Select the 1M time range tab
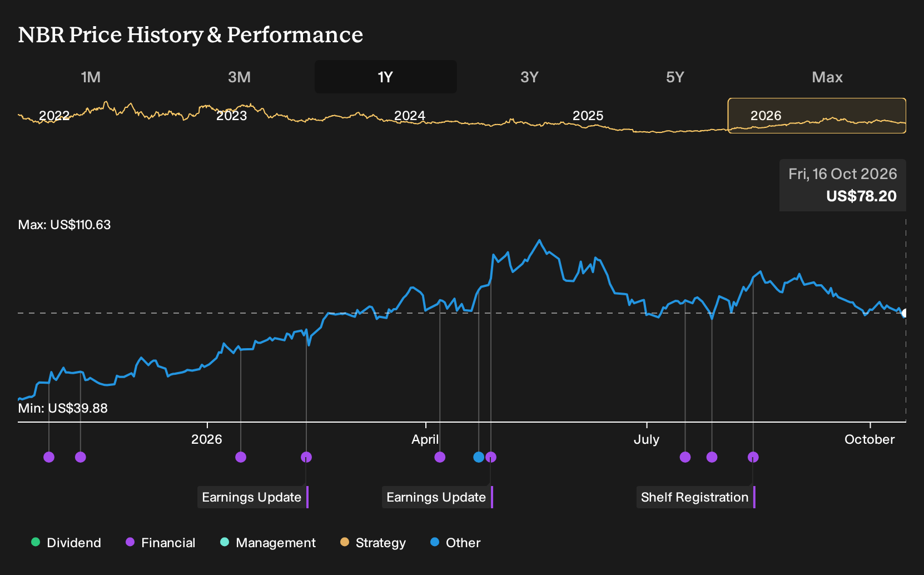 (x=91, y=77)
